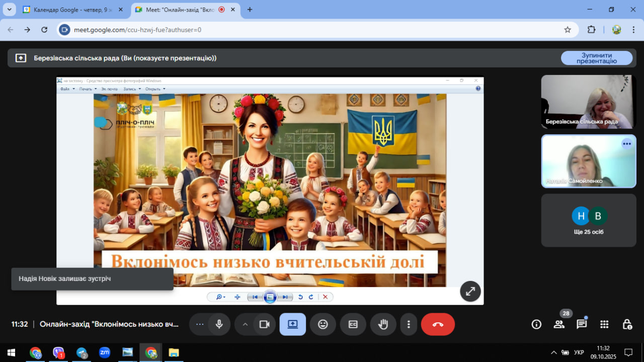Open the meeting chat panel

[582, 324]
